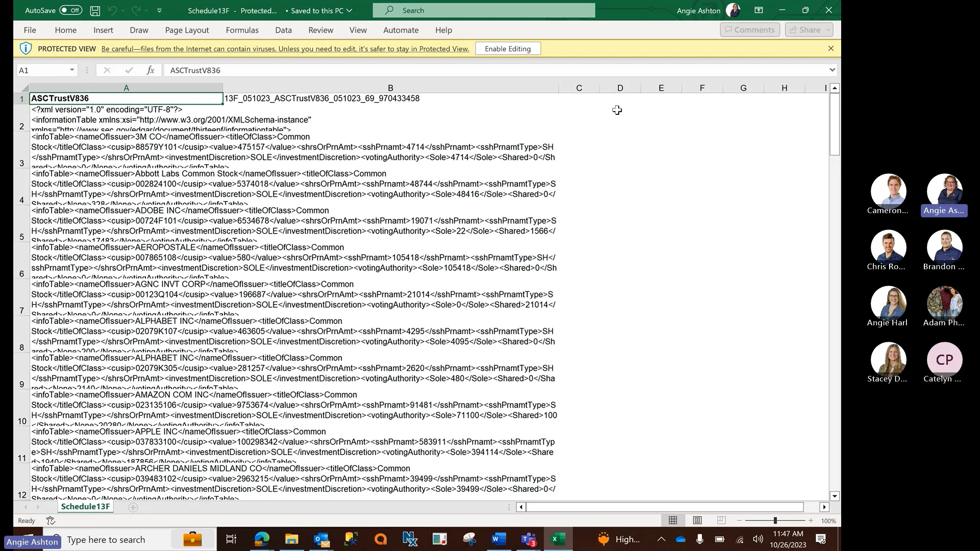
Task: Click the Protected View warning link
Action: pos(285,48)
